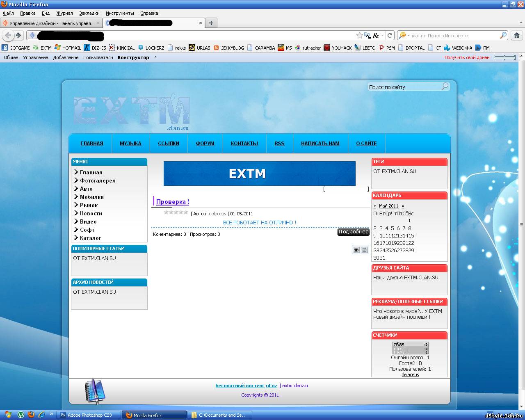Viewport: 525px width, 420px height.
Task: Open the LEETO bookmark
Action: (x=365, y=48)
